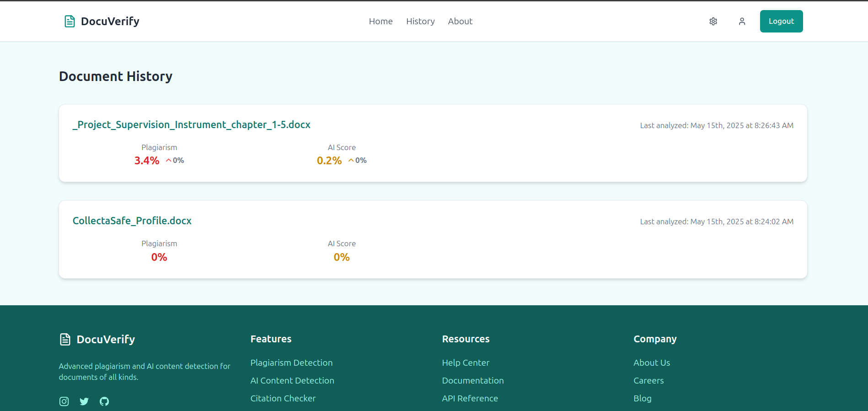
Task: Open the Help Center link
Action: [x=466, y=363]
